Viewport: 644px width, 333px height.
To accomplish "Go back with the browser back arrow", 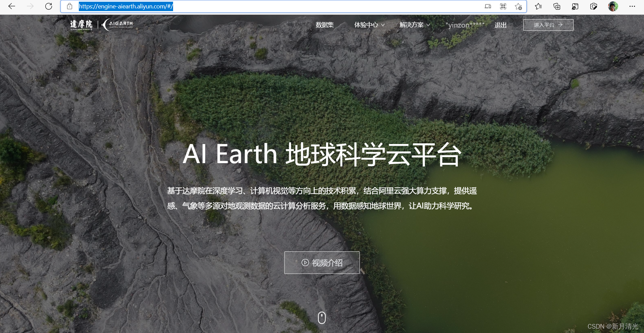I will coord(12,6).
